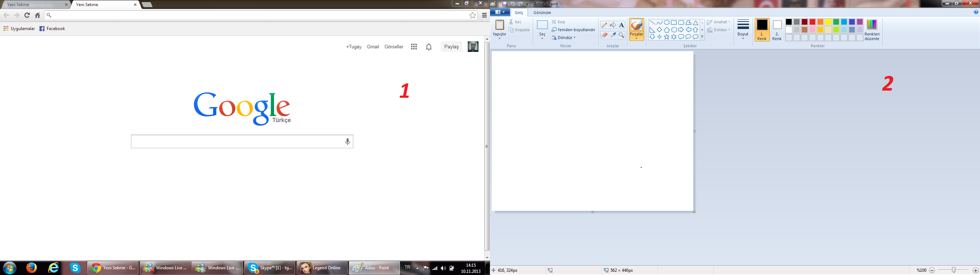
Task: Select the Pencil tool in Paint
Action: (x=604, y=25)
